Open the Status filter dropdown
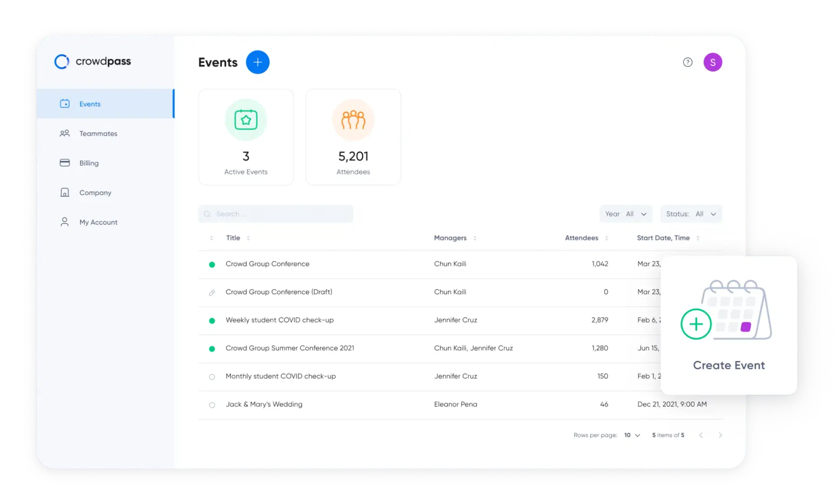This screenshot has width=835, height=504. click(x=691, y=214)
